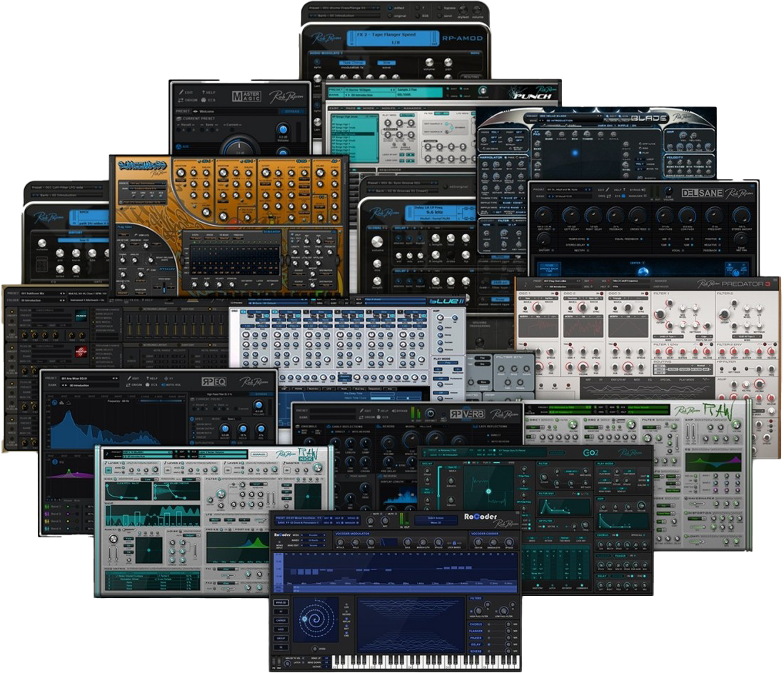Enable Tempo Sync in DelSane

tap(587, 239)
